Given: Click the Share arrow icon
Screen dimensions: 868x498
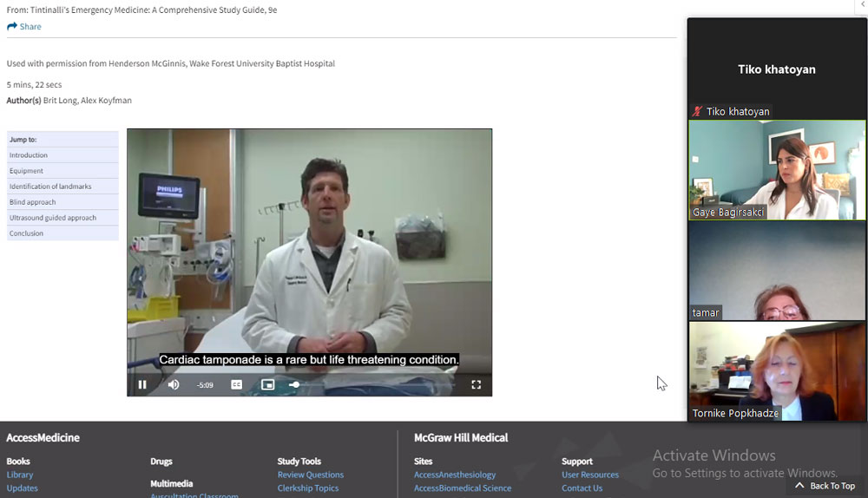Looking at the screenshot, I should [12, 27].
